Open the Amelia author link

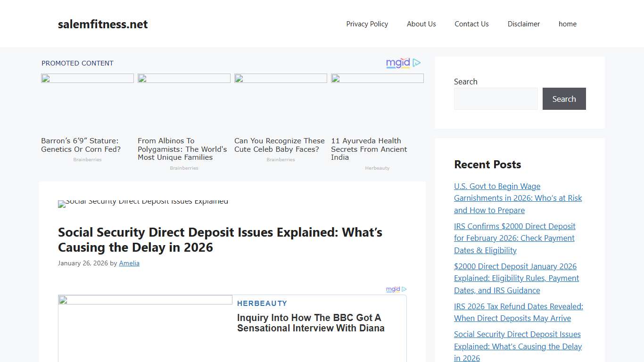click(x=129, y=263)
